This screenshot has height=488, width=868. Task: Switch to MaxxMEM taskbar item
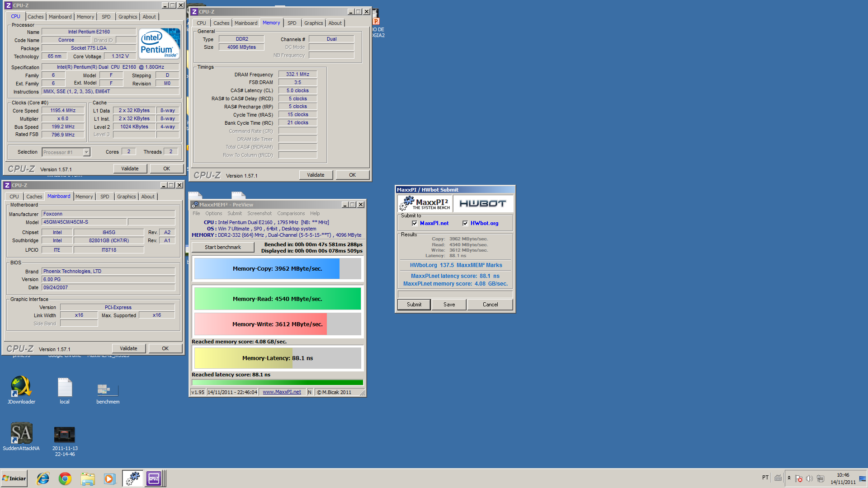click(x=132, y=479)
